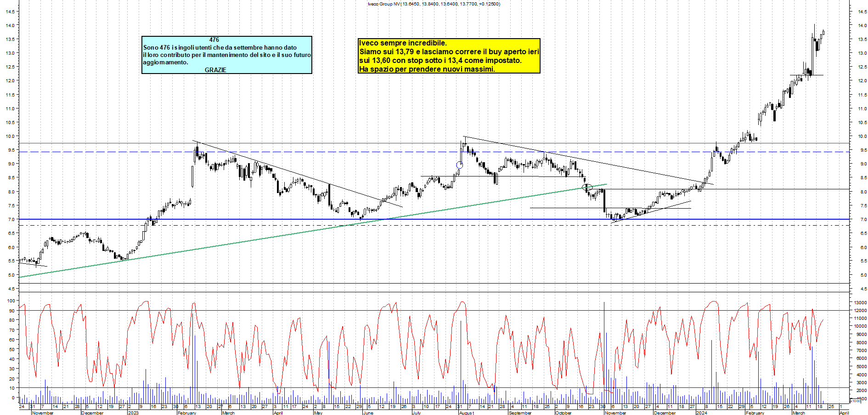Image resolution: width=868 pixels, height=415 pixels.
Task: Click the small ellipse marker on the green trendline
Action: click(x=586, y=187)
